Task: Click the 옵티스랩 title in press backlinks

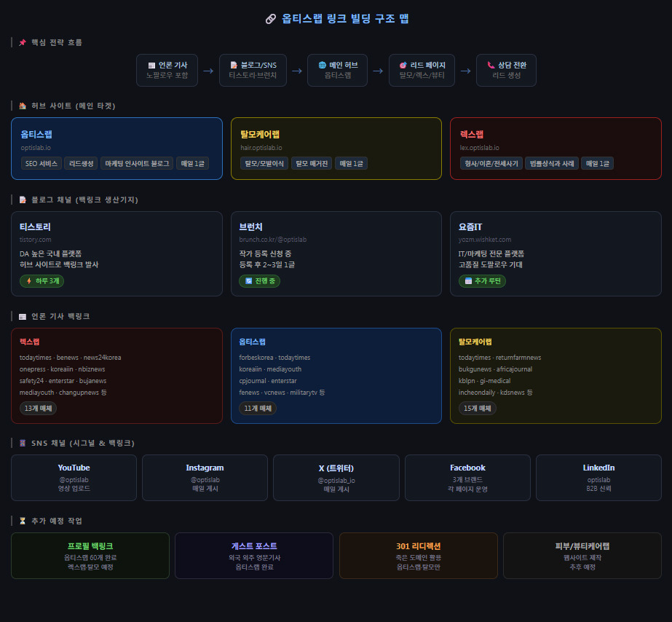Action: point(252,342)
